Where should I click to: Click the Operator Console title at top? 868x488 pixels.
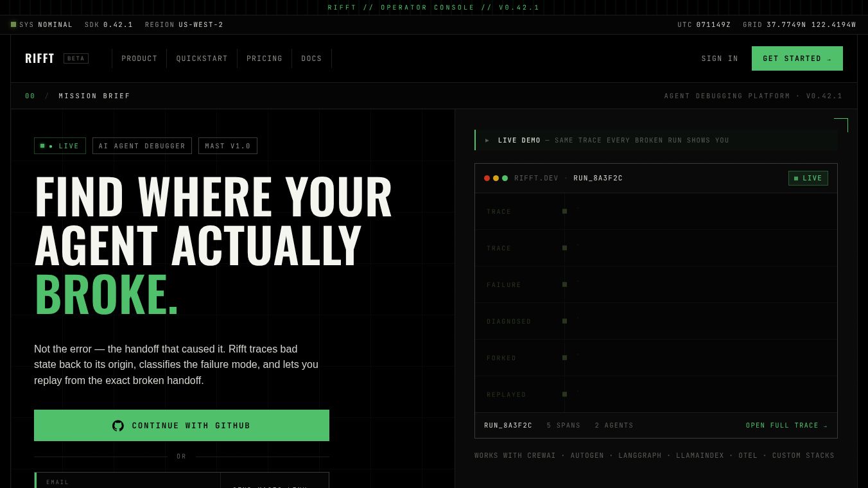coord(434,8)
